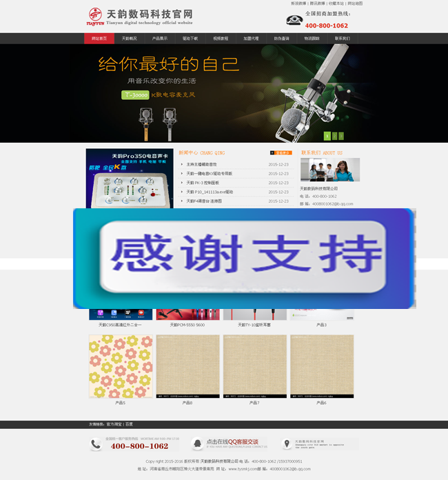Viewport: 448px width, 480px height.
Task: Click the 感谢支持 overlay banner
Action: coord(244,259)
